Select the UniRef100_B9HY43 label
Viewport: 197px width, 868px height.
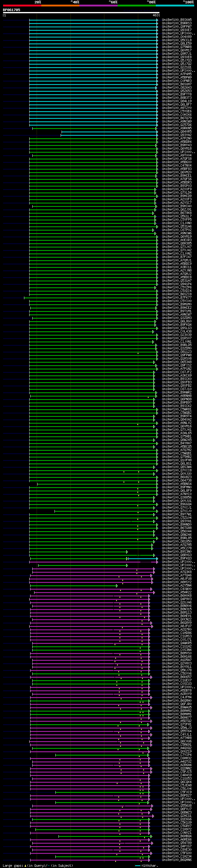(177, 145)
